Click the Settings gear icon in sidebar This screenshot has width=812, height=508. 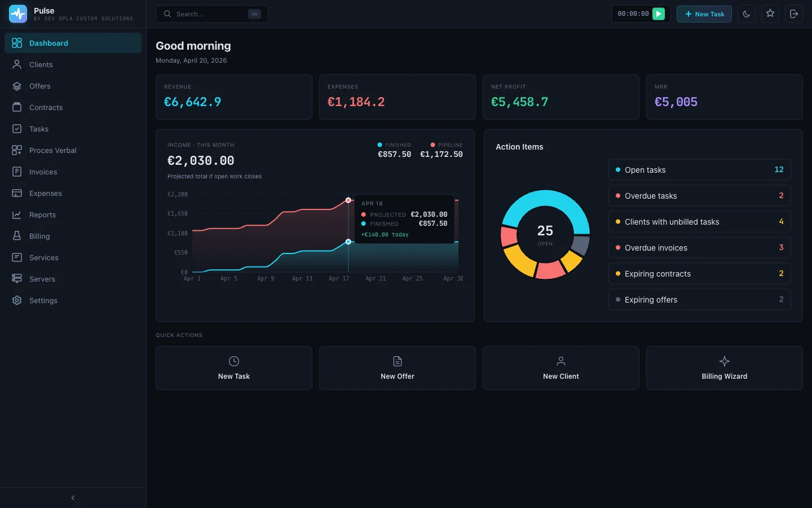[17, 300]
